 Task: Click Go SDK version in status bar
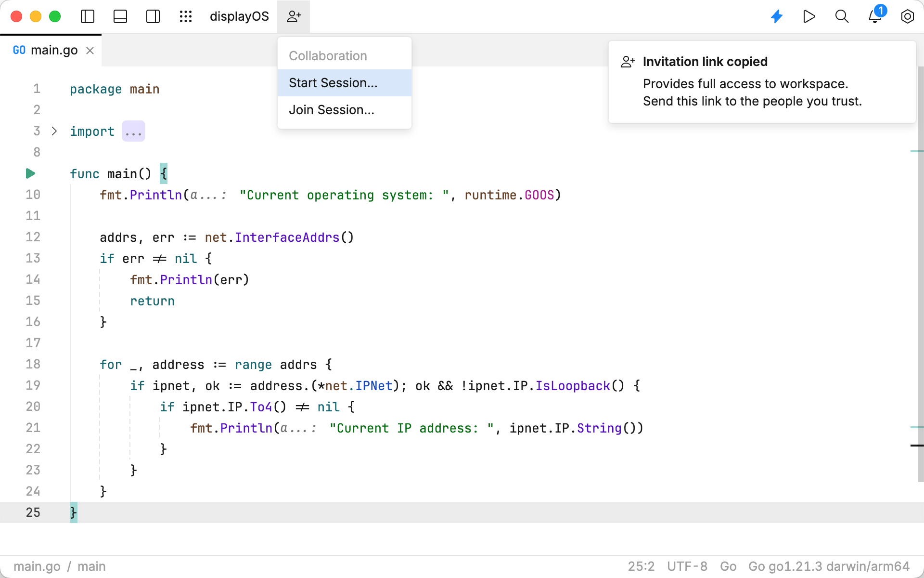[x=829, y=566]
